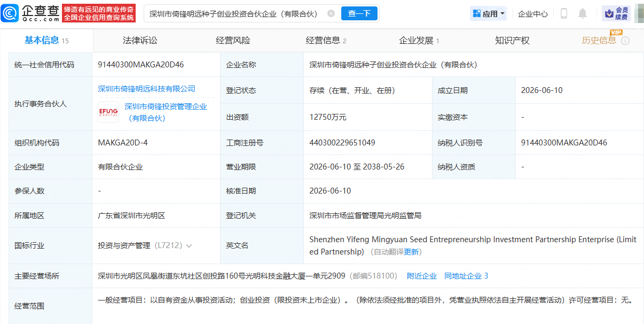Click the 经营范围 description text

tap(365, 300)
